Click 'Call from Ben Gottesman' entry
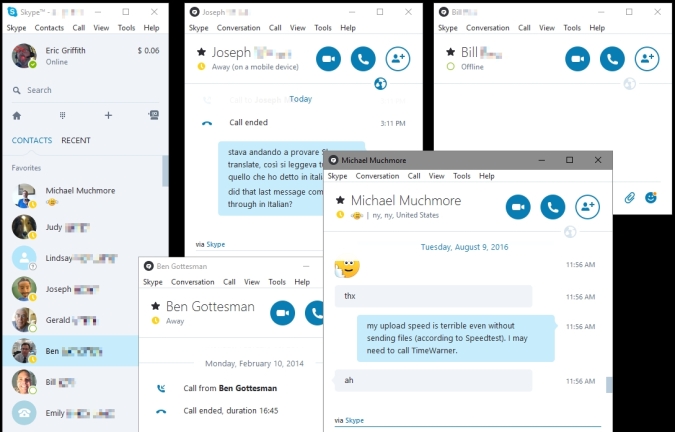The height and width of the screenshot is (432, 675). click(x=230, y=388)
